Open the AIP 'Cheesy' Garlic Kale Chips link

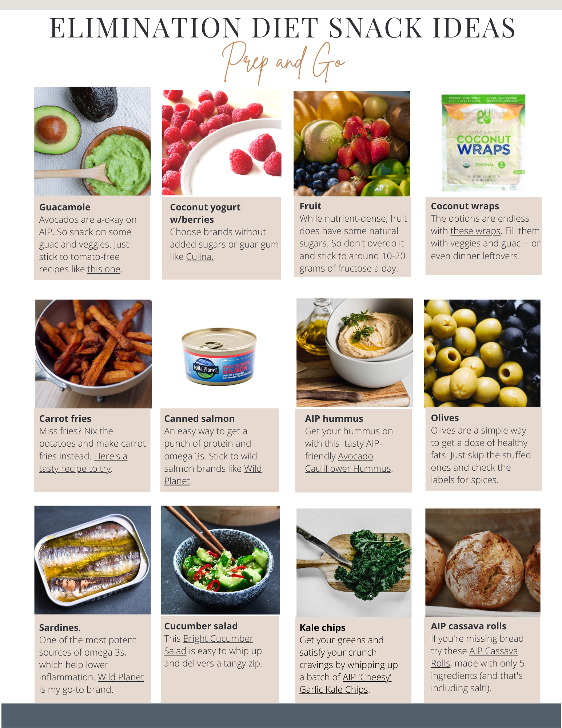point(345,684)
